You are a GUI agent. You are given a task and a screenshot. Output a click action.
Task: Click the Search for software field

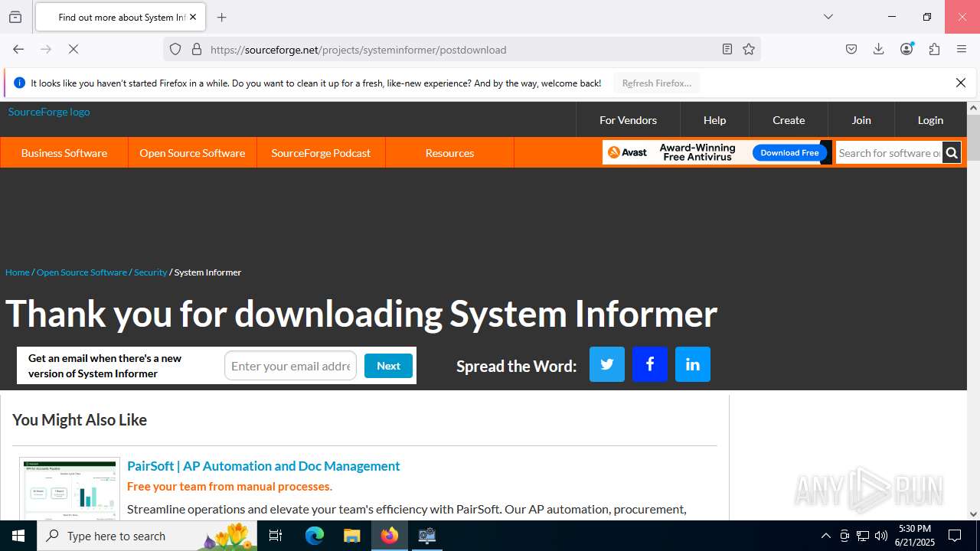[889, 153]
